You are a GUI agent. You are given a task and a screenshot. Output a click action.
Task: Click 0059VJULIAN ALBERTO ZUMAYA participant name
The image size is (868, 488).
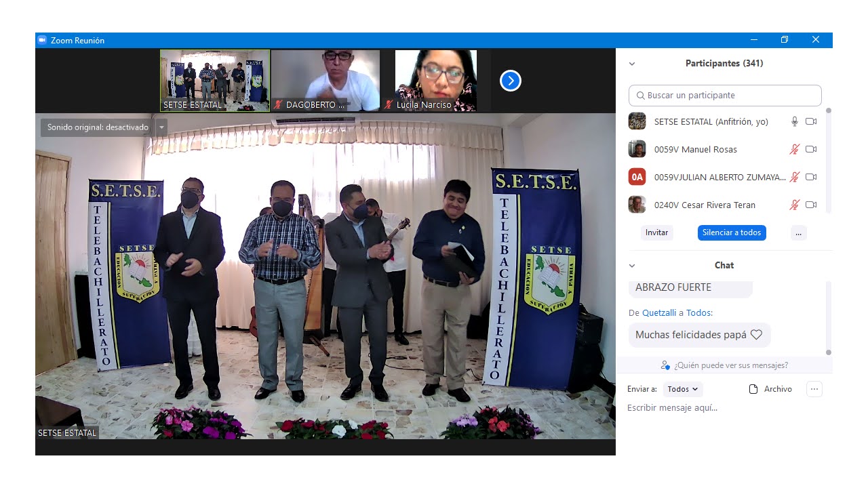pos(720,178)
